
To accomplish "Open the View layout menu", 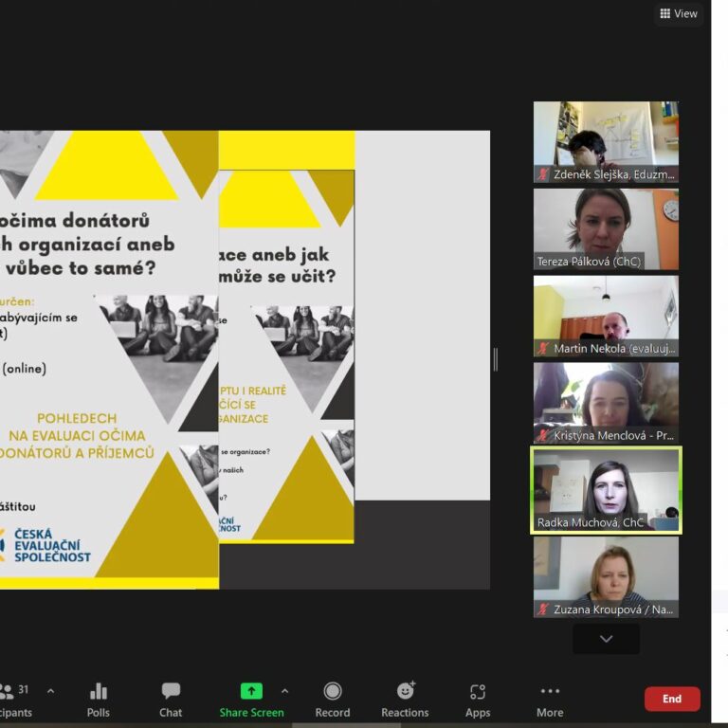I will click(679, 13).
